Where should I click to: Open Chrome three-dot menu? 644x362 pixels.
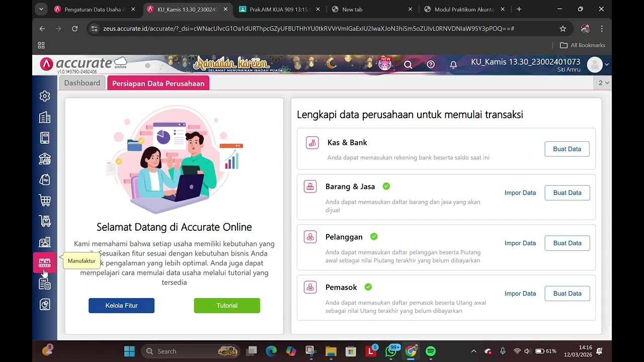tap(602, 29)
